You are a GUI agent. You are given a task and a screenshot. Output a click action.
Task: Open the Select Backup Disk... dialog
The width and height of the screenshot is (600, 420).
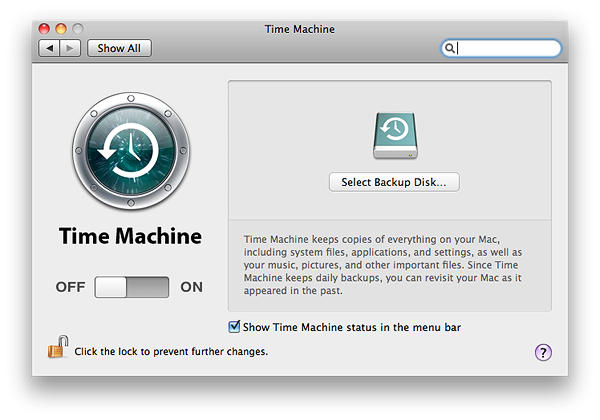tap(393, 182)
